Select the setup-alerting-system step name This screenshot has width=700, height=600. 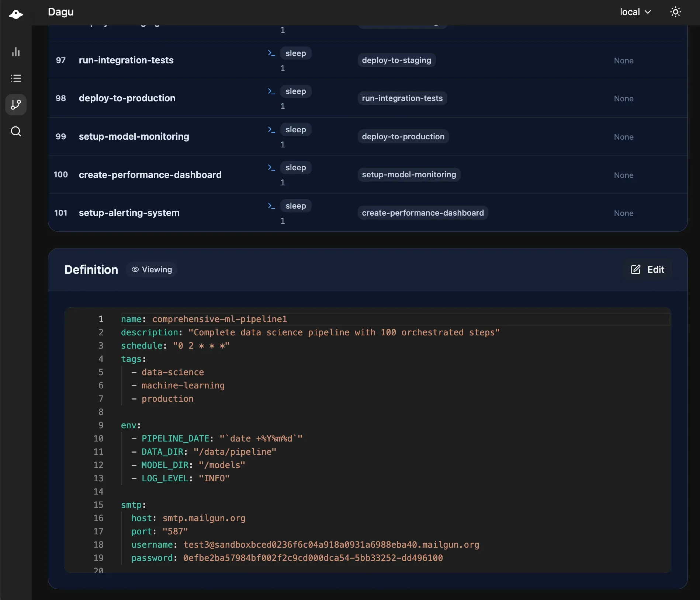[129, 213]
